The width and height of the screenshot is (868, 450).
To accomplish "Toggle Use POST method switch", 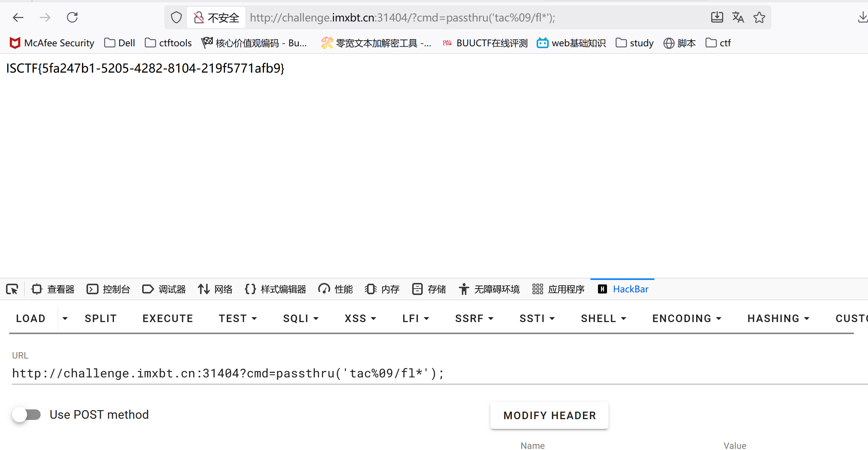I will (x=26, y=415).
